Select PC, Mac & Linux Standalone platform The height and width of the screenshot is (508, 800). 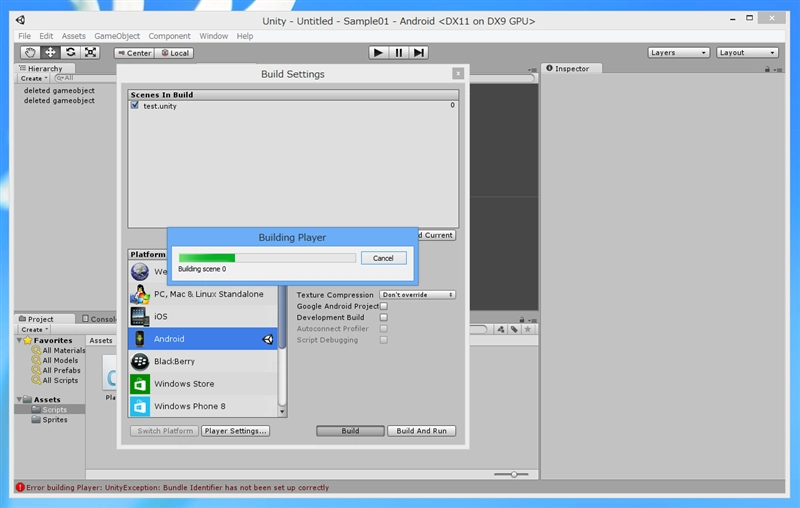click(203, 294)
